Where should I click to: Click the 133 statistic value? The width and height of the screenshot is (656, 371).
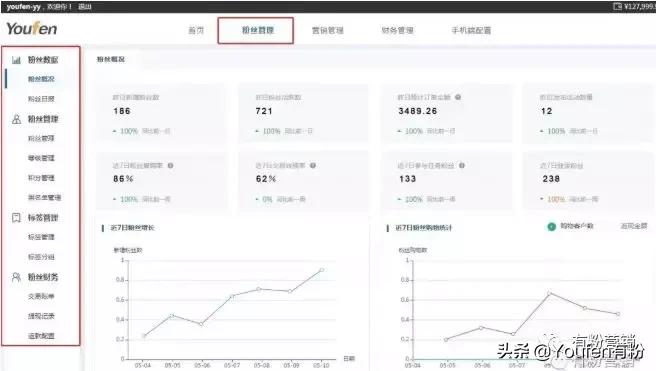tap(407, 179)
